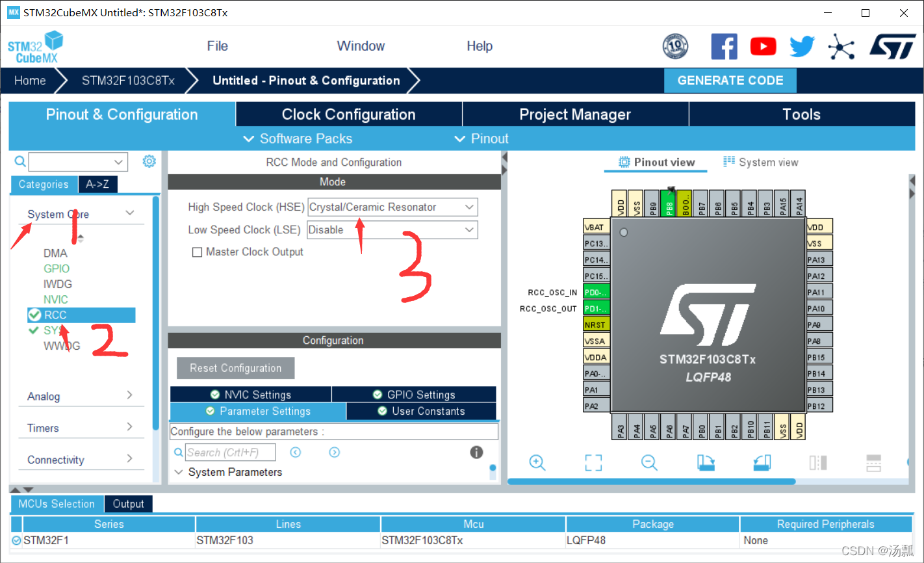The height and width of the screenshot is (563, 924).
Task: Switch to Clock Configuration tab
Action: tap(349, 114)
